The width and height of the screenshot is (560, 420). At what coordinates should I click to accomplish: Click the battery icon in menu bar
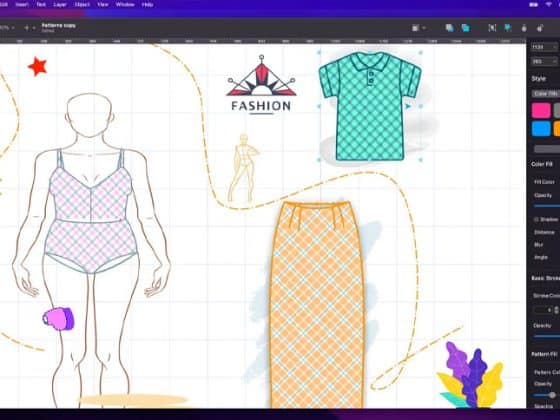[x=534, y=5]
